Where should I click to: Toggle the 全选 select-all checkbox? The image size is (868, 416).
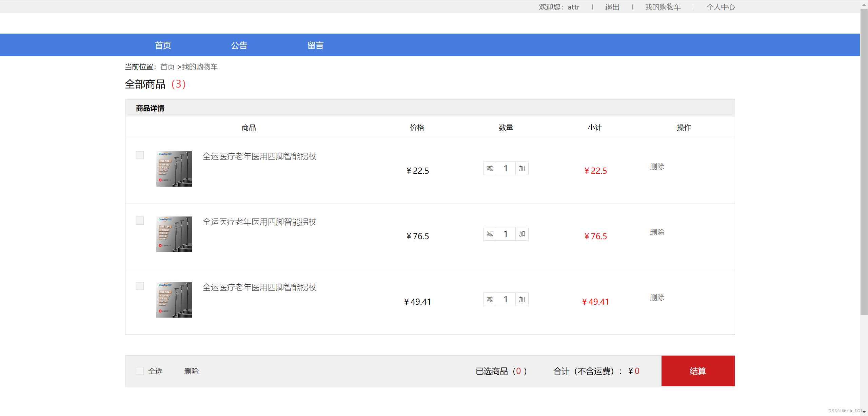click(139, 371)
